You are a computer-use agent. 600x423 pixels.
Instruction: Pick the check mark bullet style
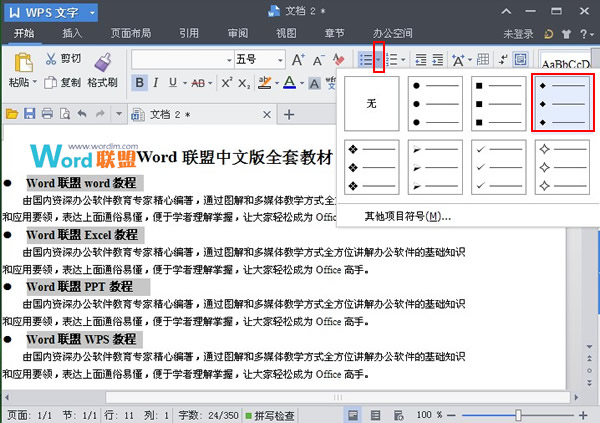[x=500, y=167]
